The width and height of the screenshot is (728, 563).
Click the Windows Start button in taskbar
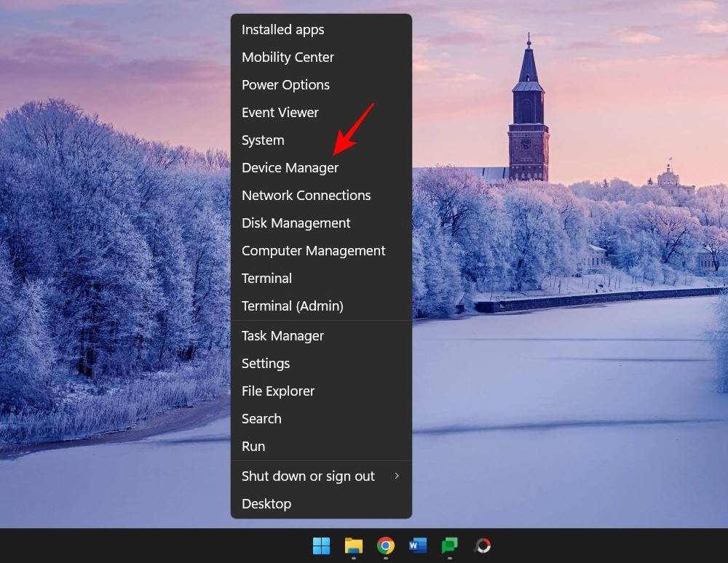click(321, 546)
